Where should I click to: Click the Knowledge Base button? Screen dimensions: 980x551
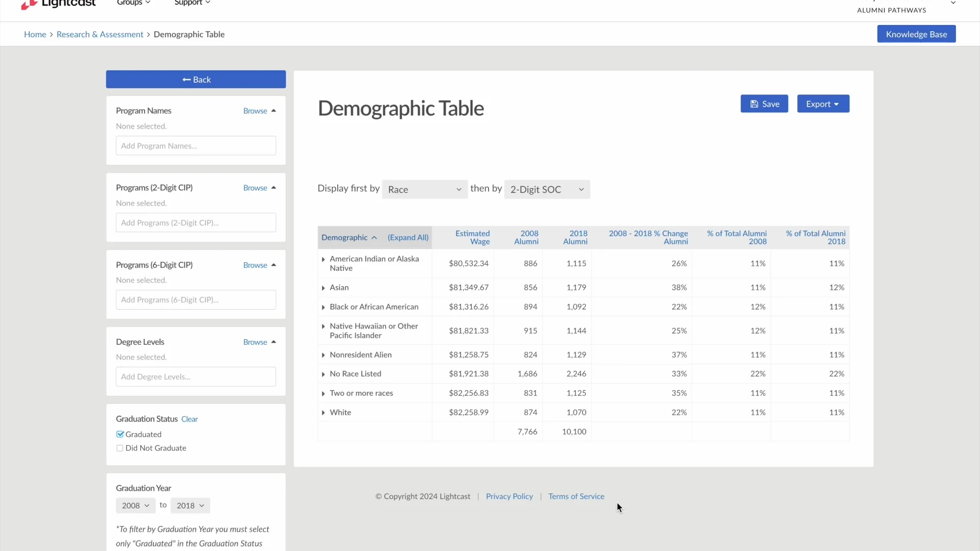tap(916, 34)
